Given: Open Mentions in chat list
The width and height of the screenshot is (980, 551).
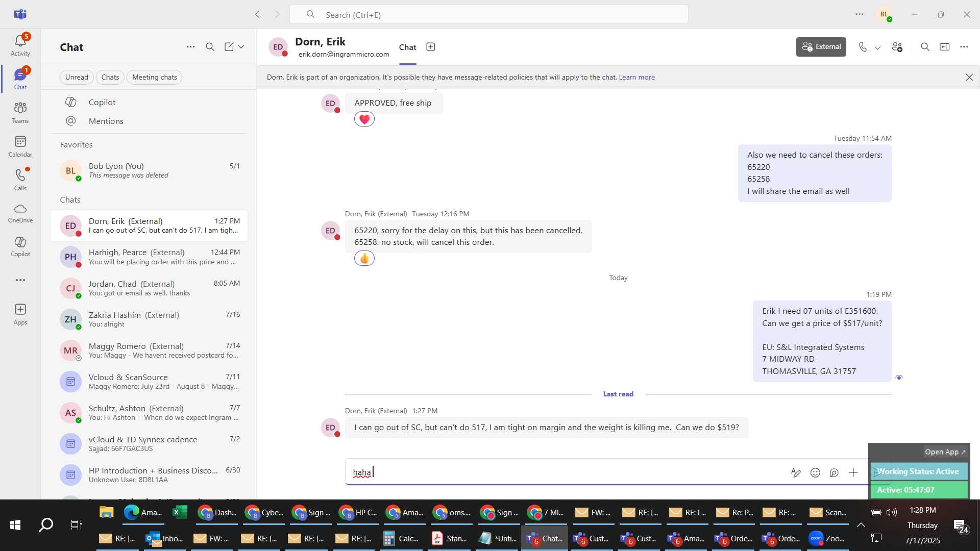Looking at the screenshot, I should point(149,121).
